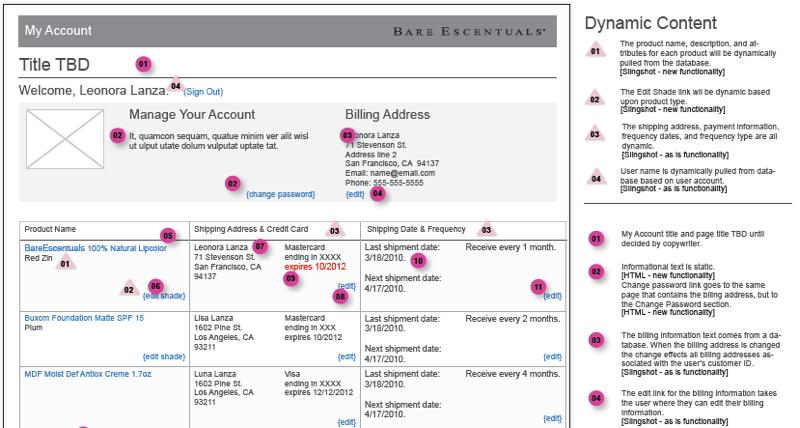Viewport: 800px width, 428px height.
Task: Click circle marker 07 beside Leonora Lanza shipping name
Action: [x=260, y=246]
